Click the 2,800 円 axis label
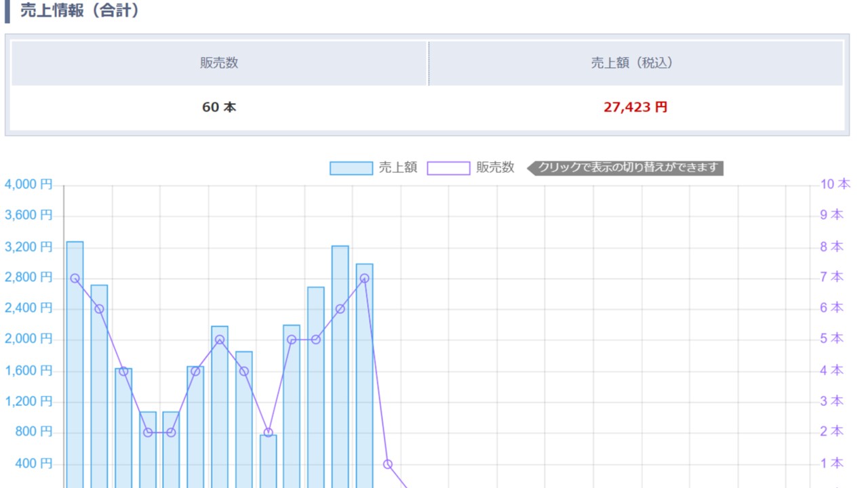This screenshot has width=868, height=488. coord(28,277)
